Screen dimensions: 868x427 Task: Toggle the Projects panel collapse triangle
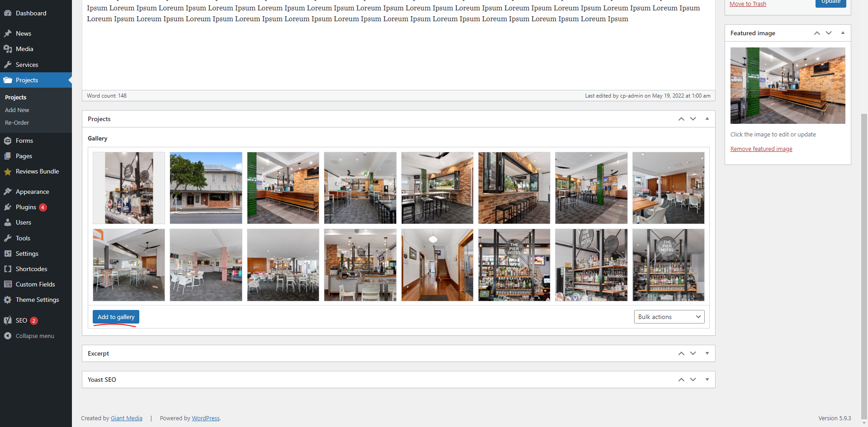pos(707,119)
